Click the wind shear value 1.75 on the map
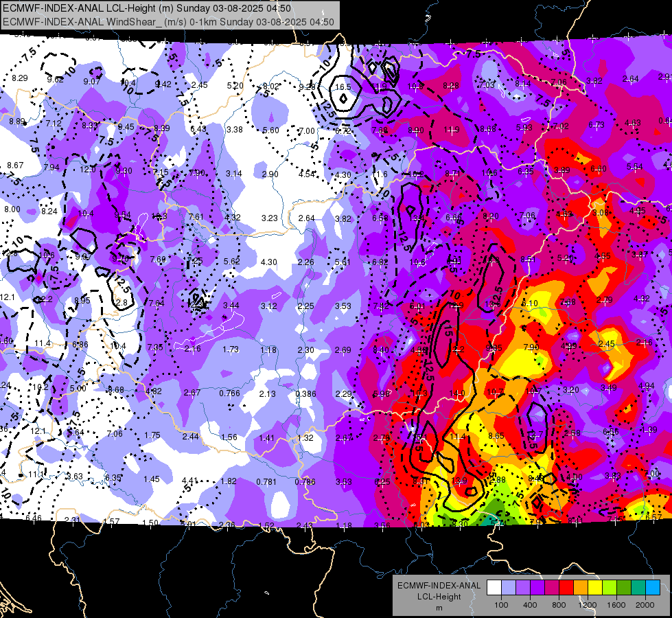The width and height of the screenshot is (672, 618). point(152,435)
